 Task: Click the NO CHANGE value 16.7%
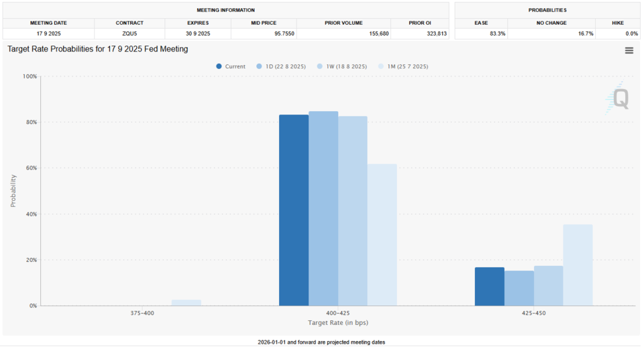551,33
